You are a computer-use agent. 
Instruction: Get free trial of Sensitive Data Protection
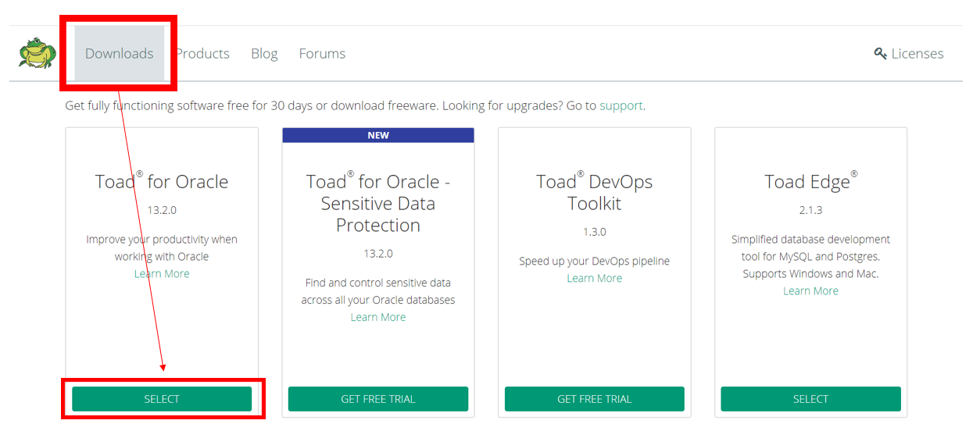pos(378,399)
